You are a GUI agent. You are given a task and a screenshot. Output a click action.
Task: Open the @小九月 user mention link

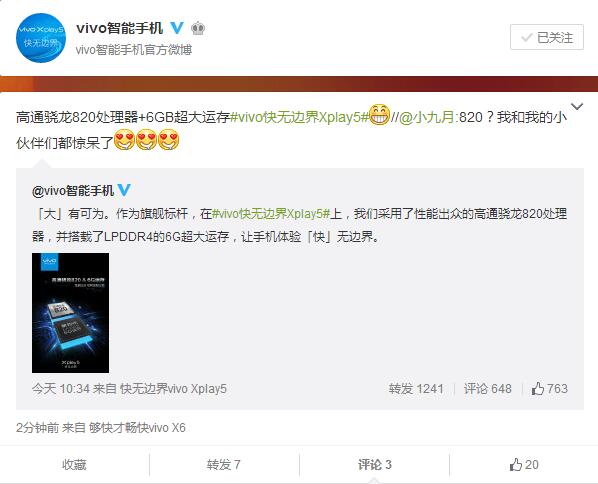[x=427, y=117]
